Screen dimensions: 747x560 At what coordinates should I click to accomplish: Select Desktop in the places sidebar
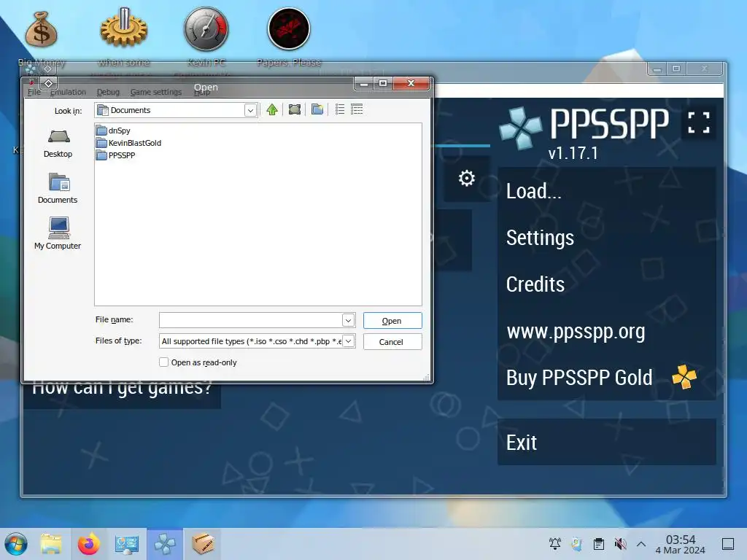tap(58, 144)
